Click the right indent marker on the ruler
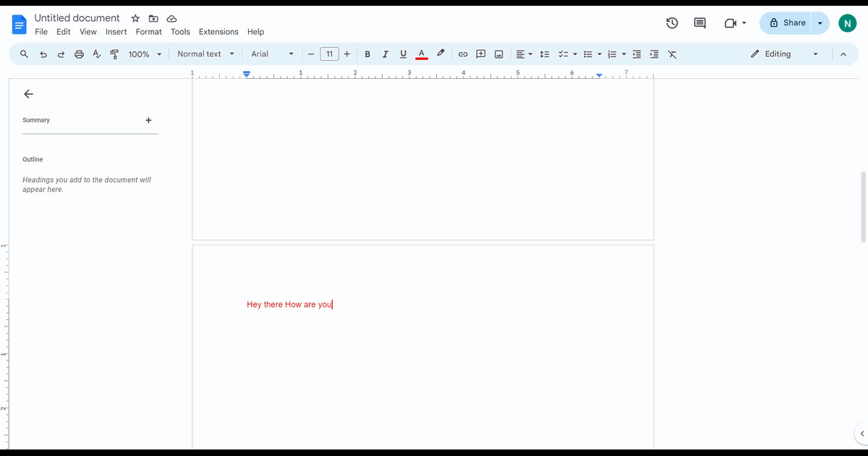This screenshot has height=456, width=868. (x=599, y=75)
